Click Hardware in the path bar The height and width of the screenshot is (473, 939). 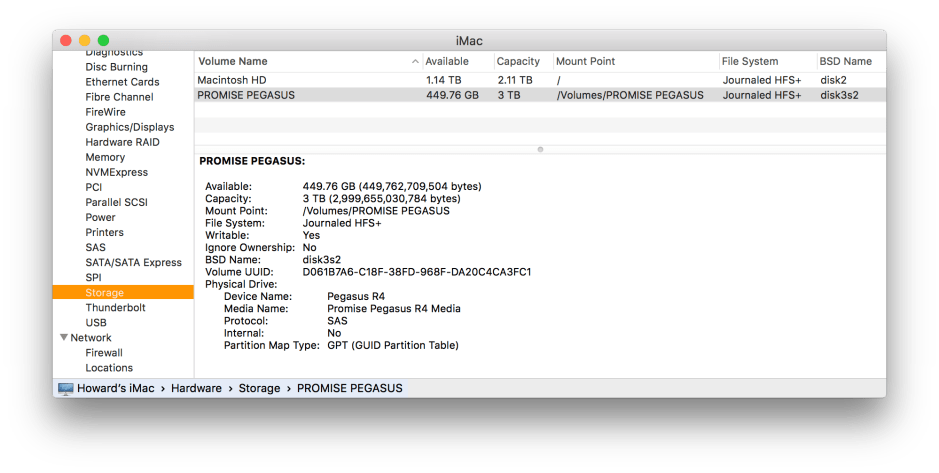point(197,388)
